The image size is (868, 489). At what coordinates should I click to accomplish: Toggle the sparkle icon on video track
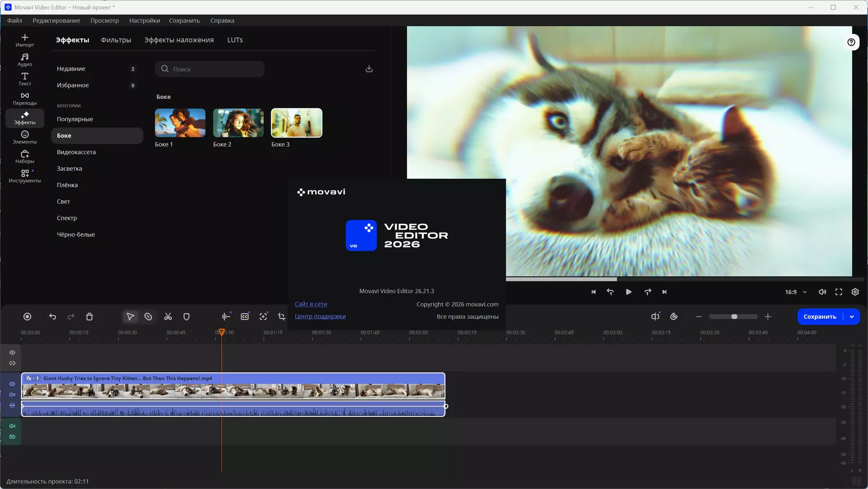[x=12, y=405]
